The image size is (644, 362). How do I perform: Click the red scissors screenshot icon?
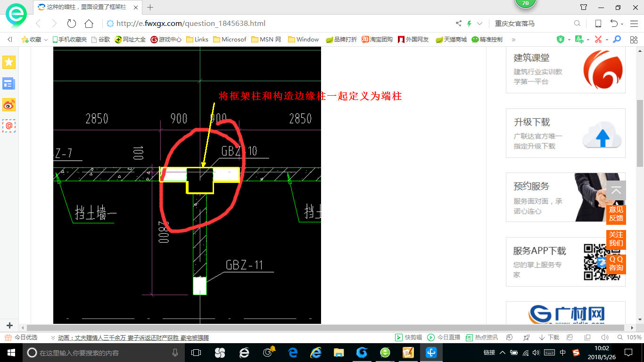tap(598, 40)
